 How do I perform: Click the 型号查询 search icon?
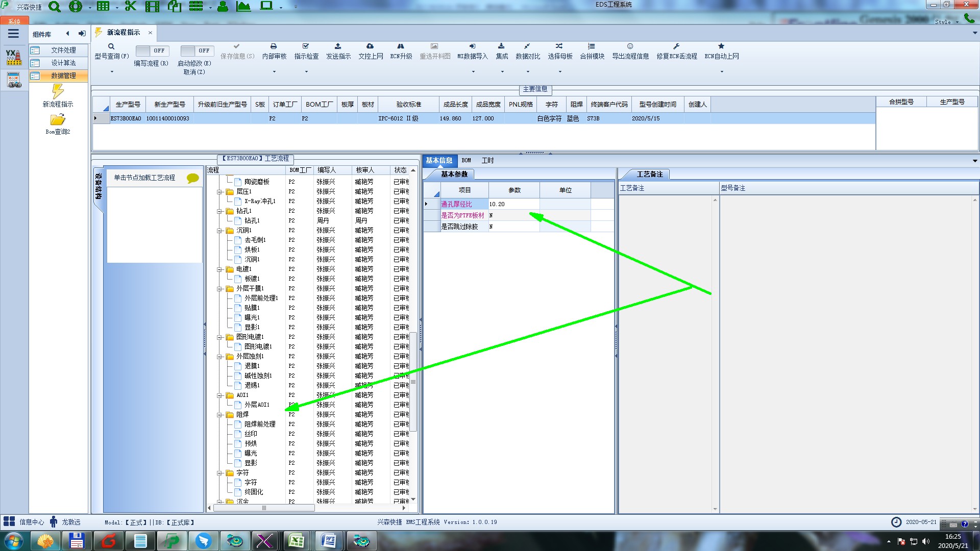111,46
